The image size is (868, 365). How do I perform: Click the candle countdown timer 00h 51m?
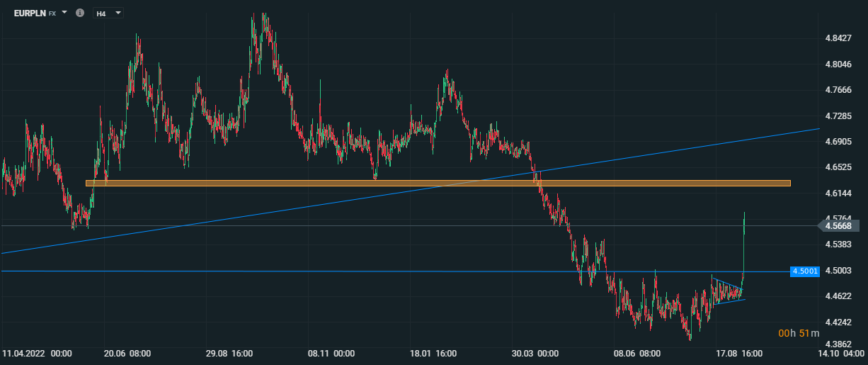[x=799, y=333]
